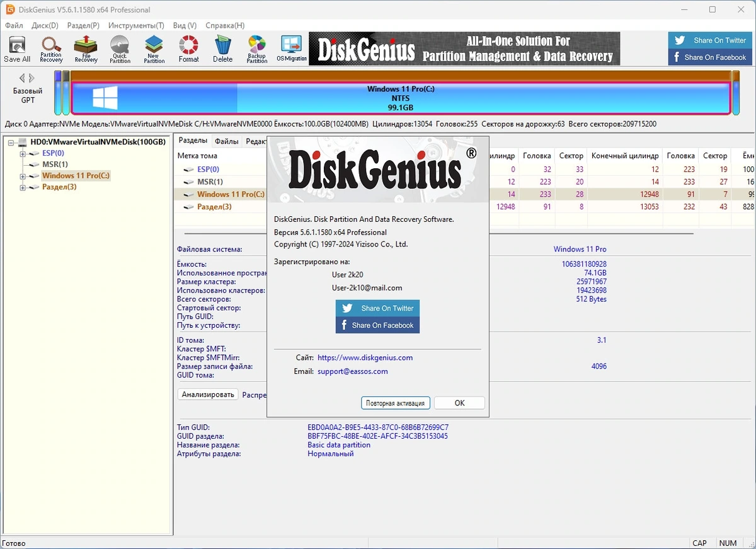Screen dimensions: 756x549
Task: Open the Файл menu
Action: (x=14, y=26)
